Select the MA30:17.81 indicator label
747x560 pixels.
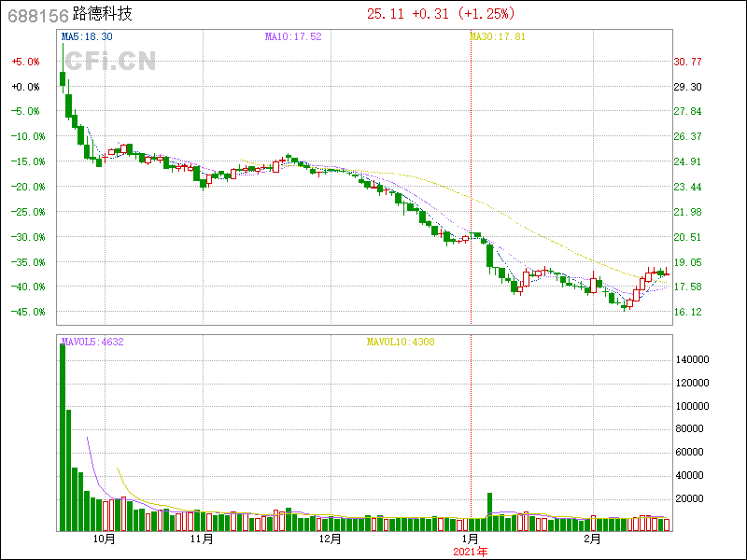point(498,36)
